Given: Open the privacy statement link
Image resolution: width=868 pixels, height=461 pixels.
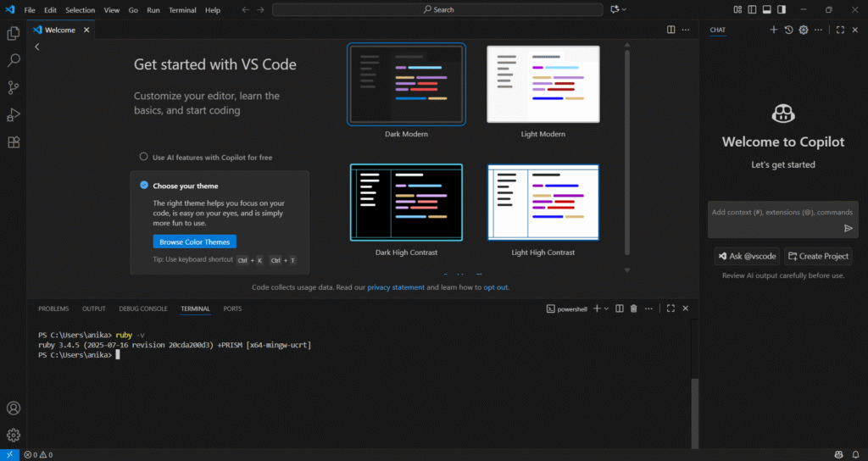Looking at the screenshot, I should tap(396, 287).
